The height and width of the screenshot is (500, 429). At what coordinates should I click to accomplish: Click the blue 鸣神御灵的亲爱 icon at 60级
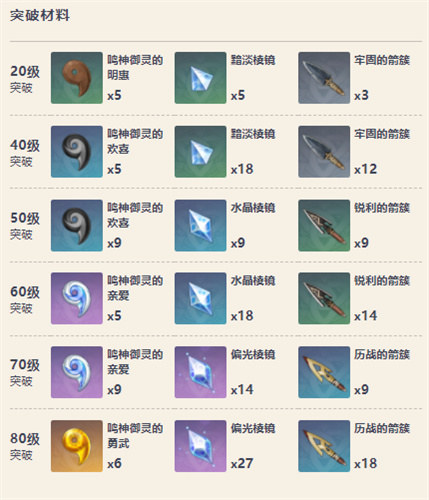point(77,298)
